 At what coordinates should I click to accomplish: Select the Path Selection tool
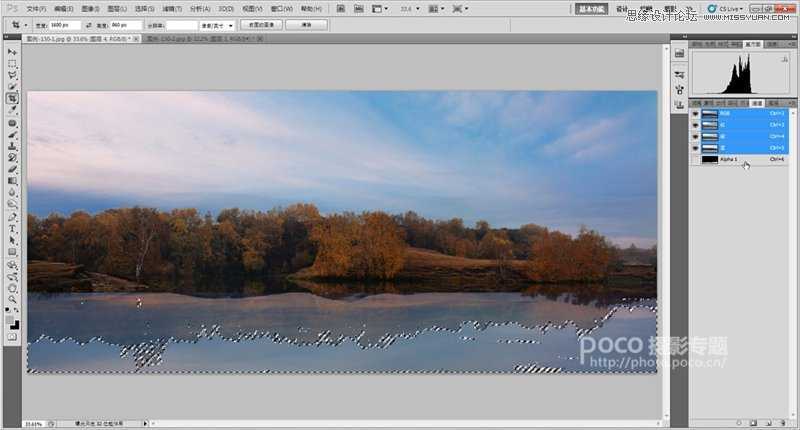click(12, 240)
